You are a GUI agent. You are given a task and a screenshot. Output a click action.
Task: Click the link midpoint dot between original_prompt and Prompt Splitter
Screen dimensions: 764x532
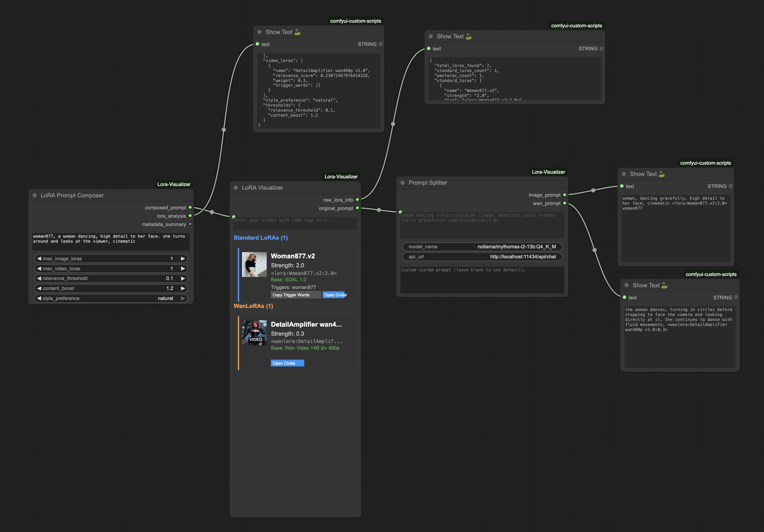pyautogui.click(x=379, y=210)
